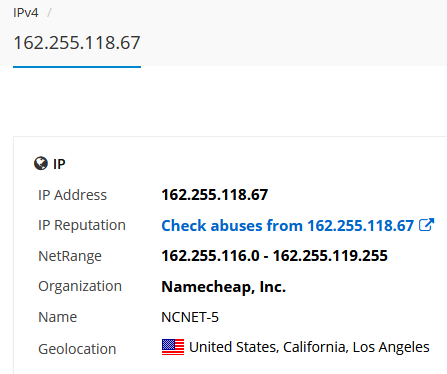Click the breadcrumb slash separator after IPv4
Viewport: 447px width, 374px height.
49,13
